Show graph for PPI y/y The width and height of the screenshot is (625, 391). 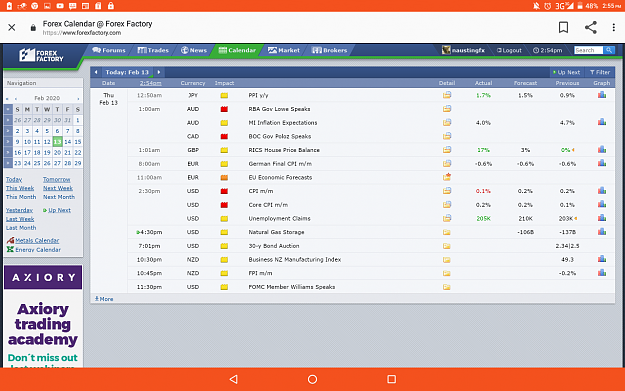(601, 95)
